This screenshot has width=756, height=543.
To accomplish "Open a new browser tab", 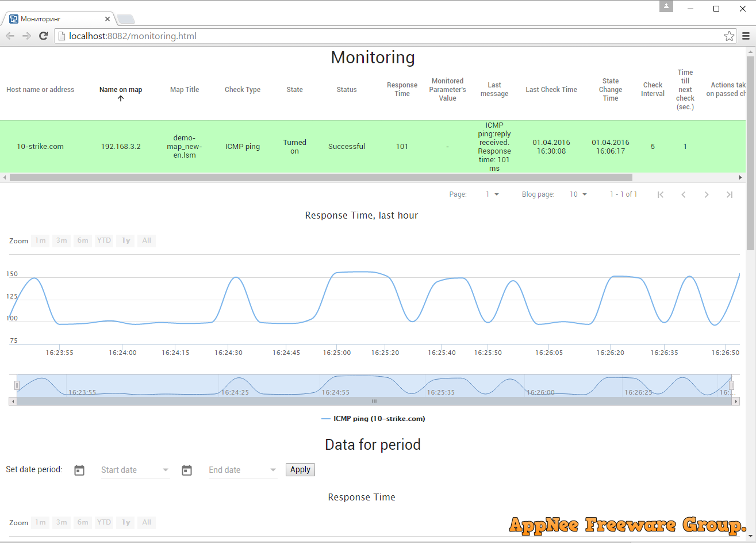I will click(126, 19).
